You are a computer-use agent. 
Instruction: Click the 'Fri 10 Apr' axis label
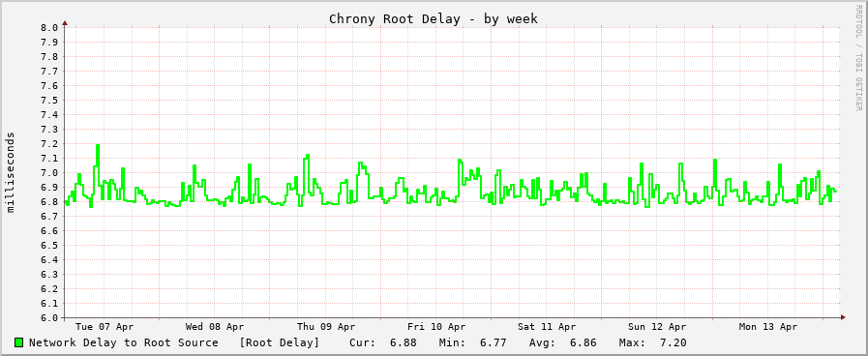pos(436,327)
